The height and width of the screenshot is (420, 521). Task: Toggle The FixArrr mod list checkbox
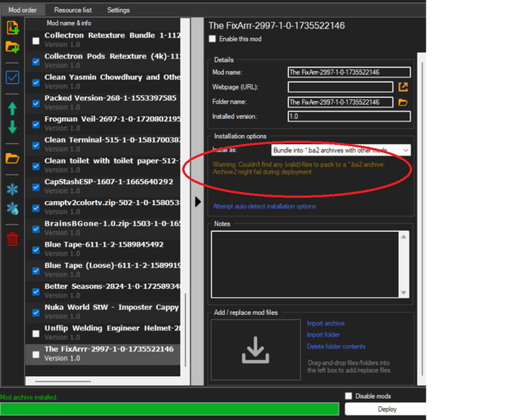coord(36,355)
